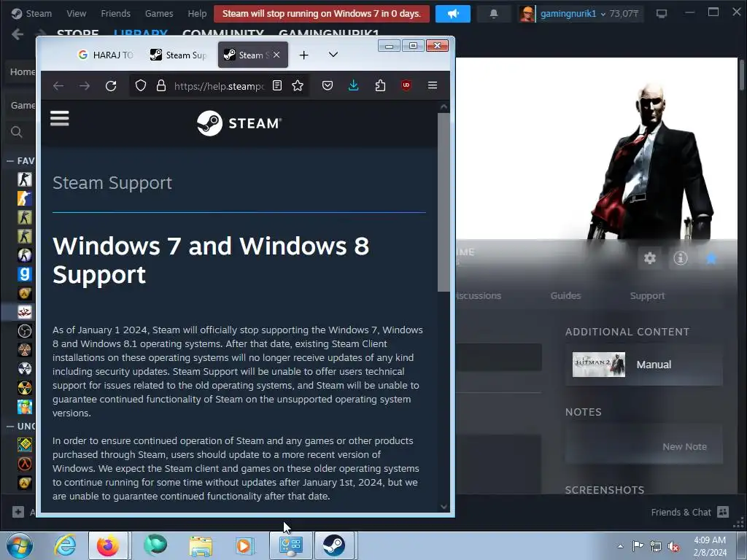The width and height of the screenshot is (747, 560).
Task: Open the Games menu in Steam
Action: [x=159, y=13]
